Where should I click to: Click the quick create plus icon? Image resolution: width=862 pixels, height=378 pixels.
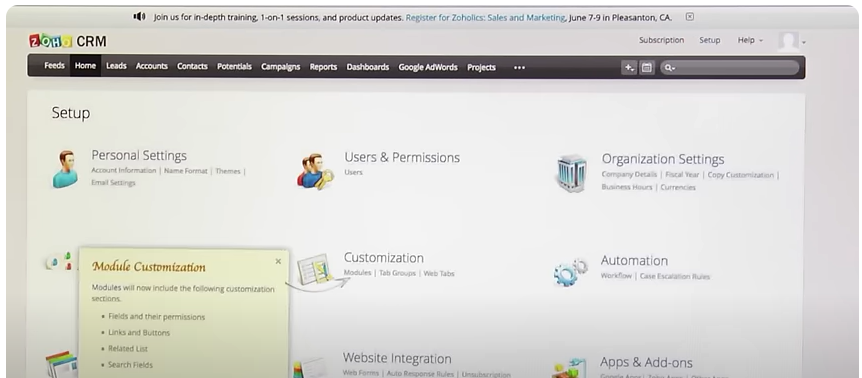tap(628, 68)
